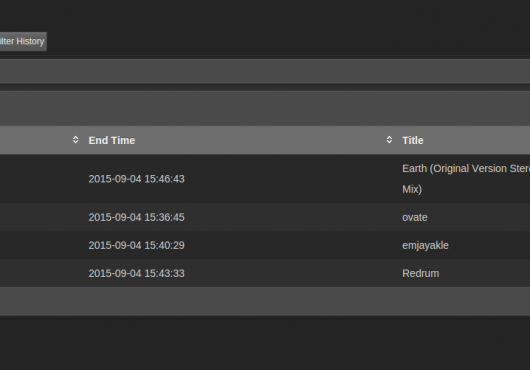Image resolution: width=530 pixels, height=370 pixels.
Task: Click the gray bar below Filter History
Action: pyautogui.click(x=265, y=71)
